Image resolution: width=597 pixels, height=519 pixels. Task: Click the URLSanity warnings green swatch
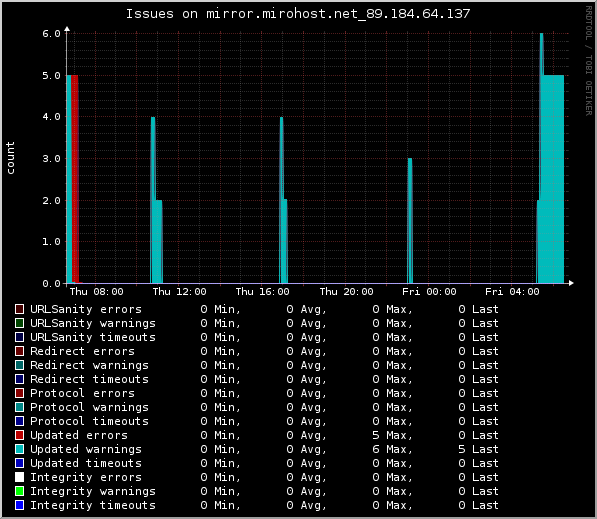(x=19, y=323)
